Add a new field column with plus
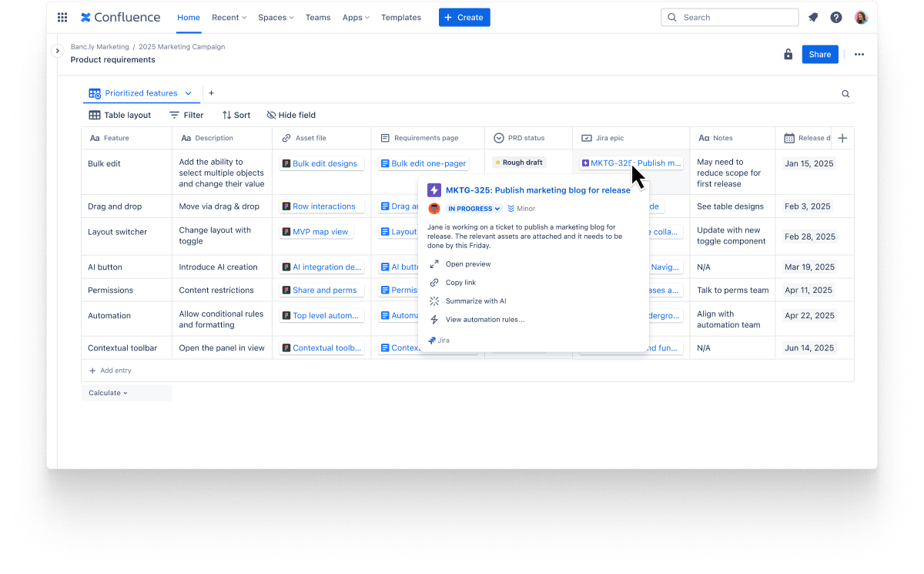 pyautogui.click(x=842, y=138)
